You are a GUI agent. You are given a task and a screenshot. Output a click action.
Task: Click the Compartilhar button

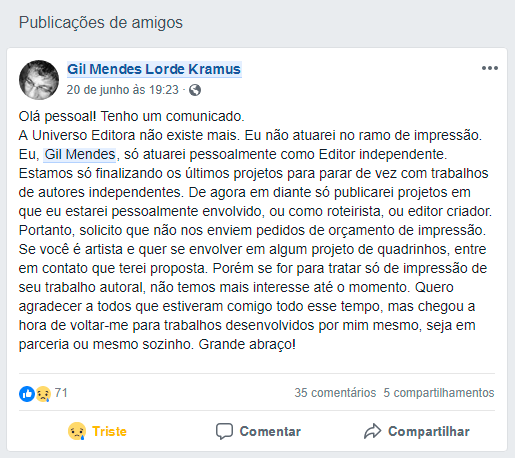tap(417, 431)
